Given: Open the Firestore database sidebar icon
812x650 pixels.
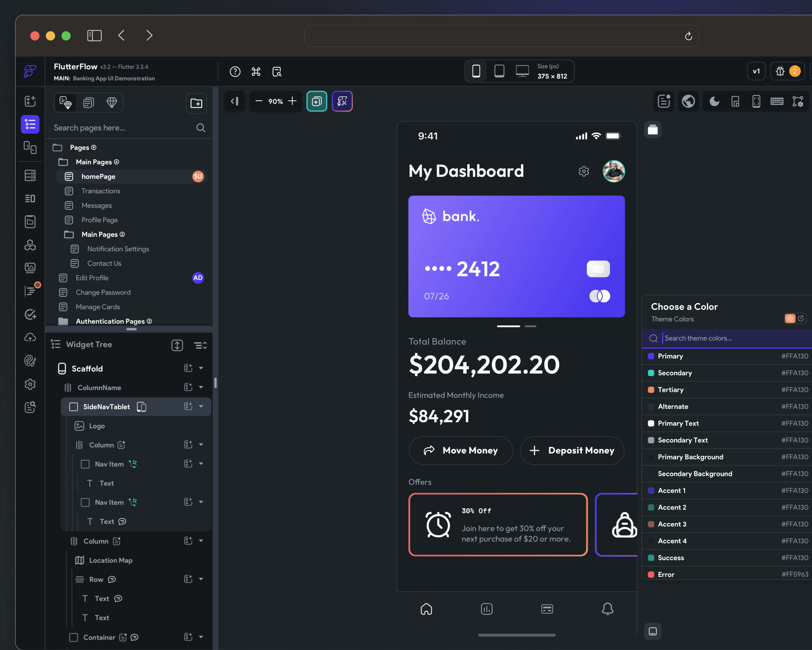Looking at the screenshot, I should (30, 175).
